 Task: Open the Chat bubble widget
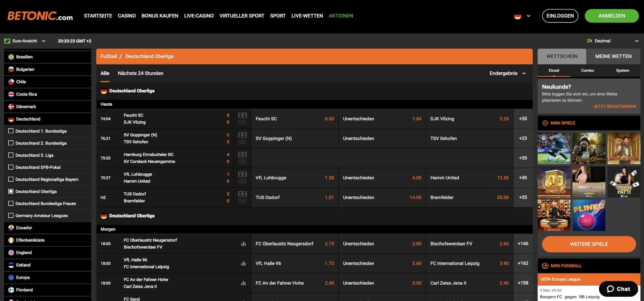pyautogui.click(x=618, y=289)
